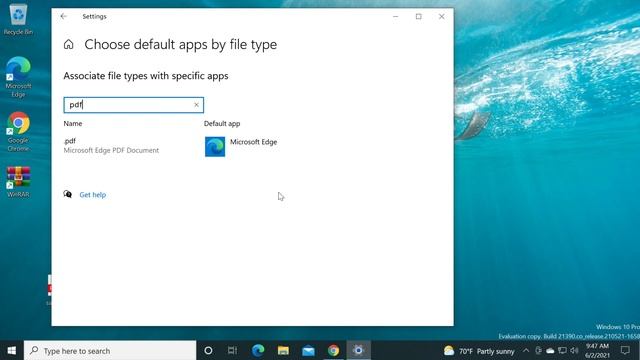Click the taskbar search box
The width and height of the screenshot is (640, 360).
[x=110, y=351]
